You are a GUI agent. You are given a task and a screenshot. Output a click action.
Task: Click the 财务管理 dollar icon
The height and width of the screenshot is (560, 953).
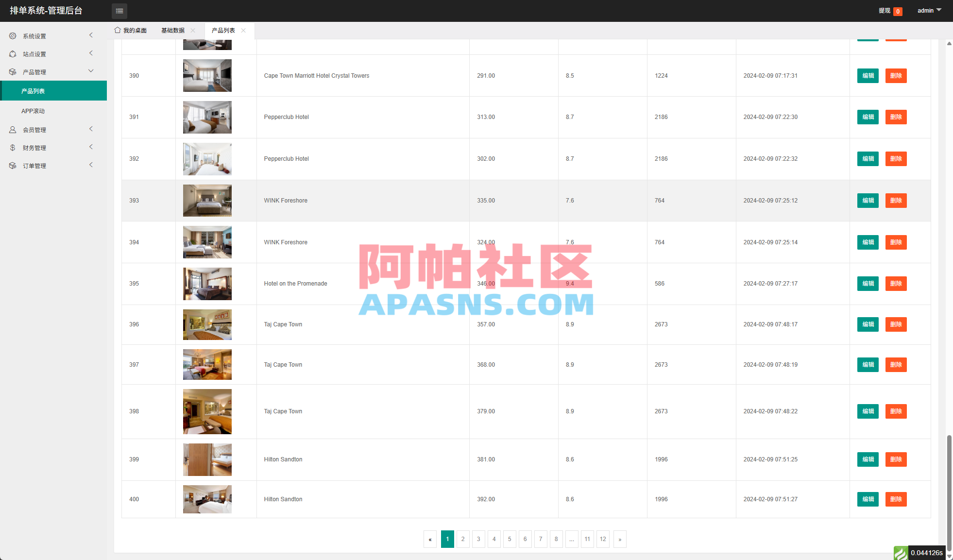[12, 147]
